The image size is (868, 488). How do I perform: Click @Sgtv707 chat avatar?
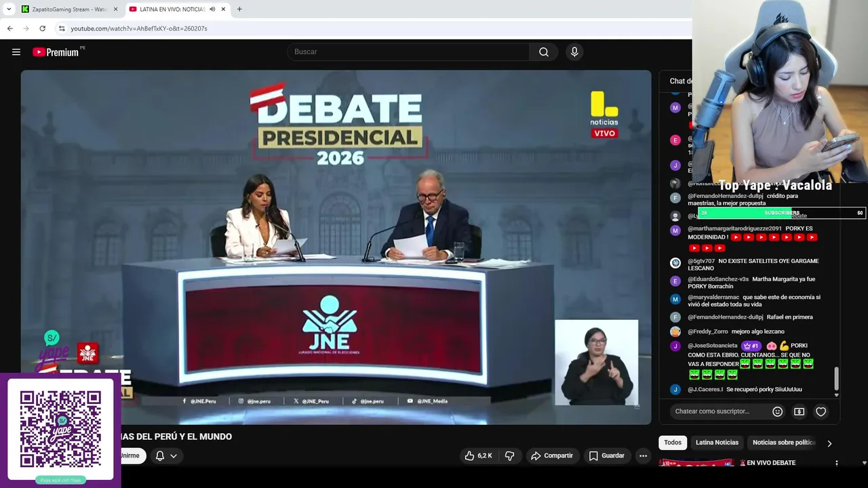pos(675,263)
